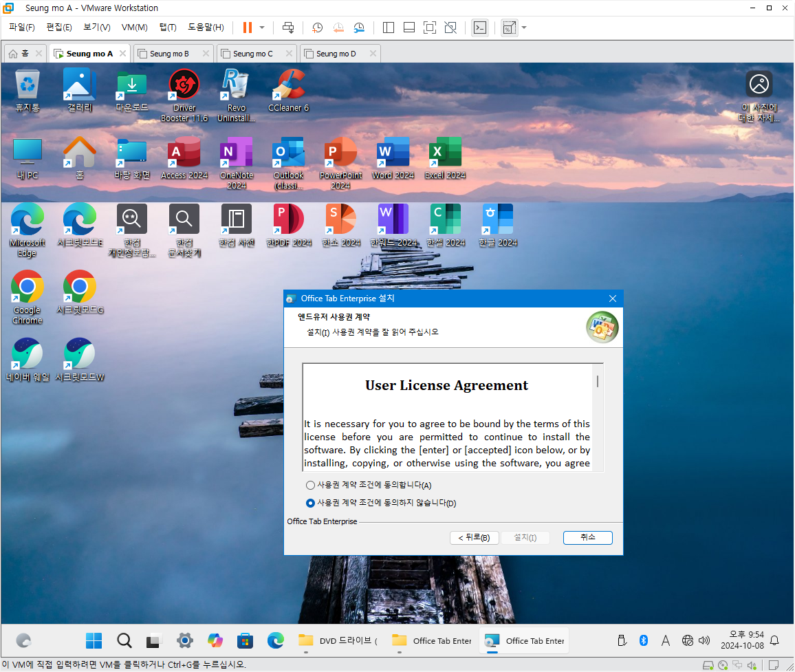Open the 탭(T) menu

pos(168,28)
